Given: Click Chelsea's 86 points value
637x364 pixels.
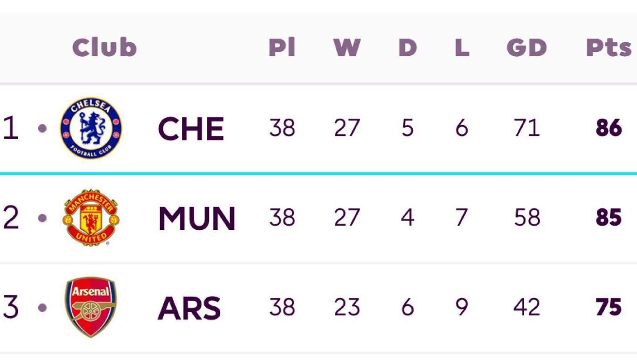Looking at the screenshot, I should (x=609, y=129).
